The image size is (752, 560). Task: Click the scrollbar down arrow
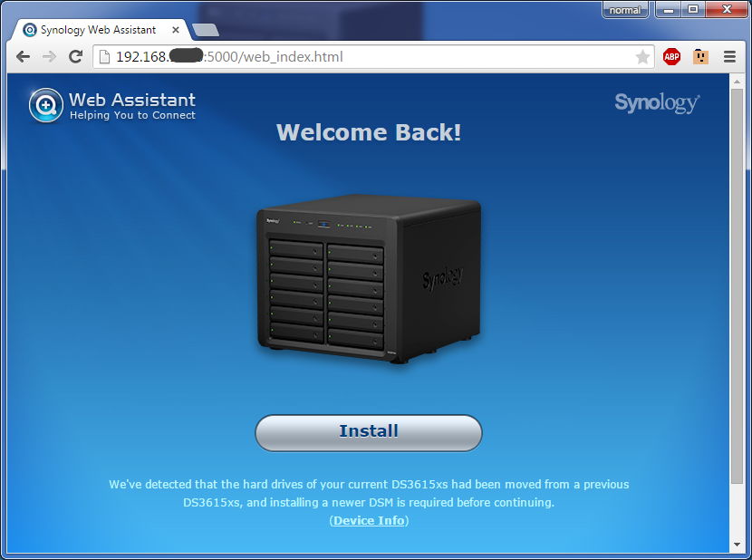737,545
